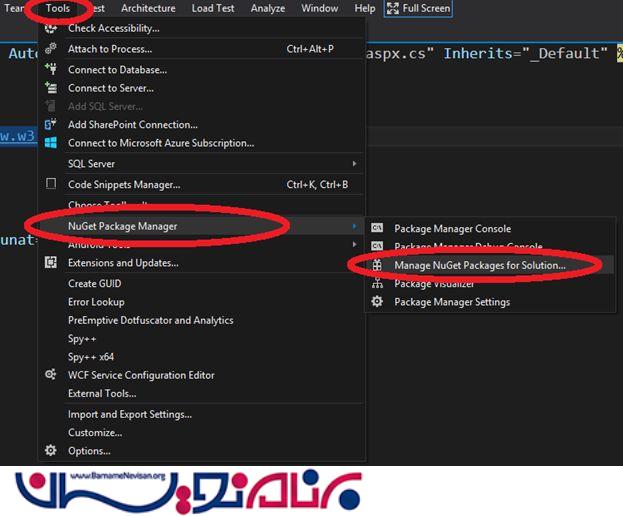Viewport: 623px width, 516px height.
Task: Click the WCF Service Configuration Editor icon
Action: coord(51,375)
